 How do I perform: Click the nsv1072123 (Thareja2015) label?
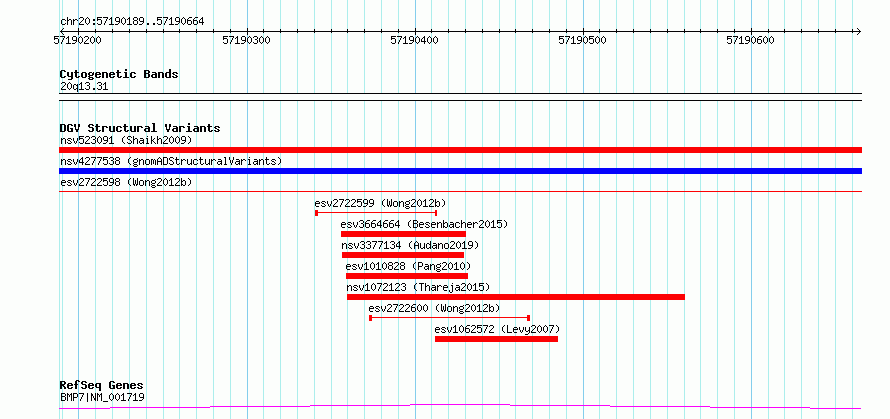418,287
